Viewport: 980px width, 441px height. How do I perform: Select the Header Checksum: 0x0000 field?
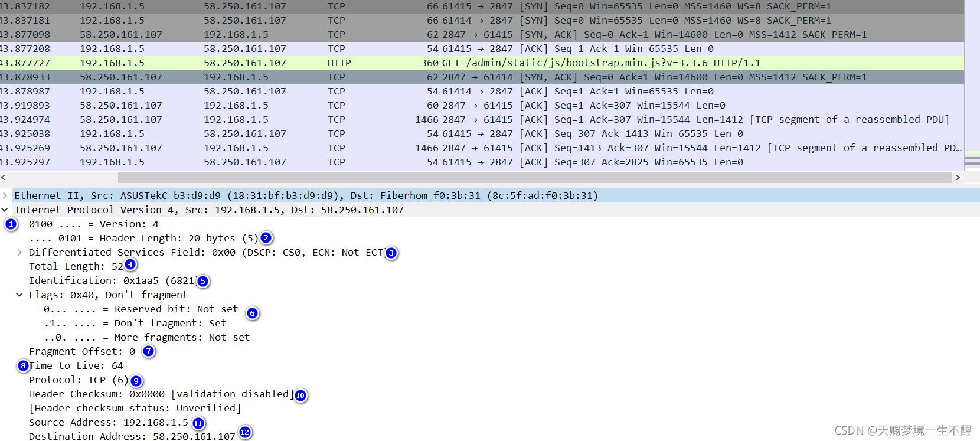tap(161, 394)
